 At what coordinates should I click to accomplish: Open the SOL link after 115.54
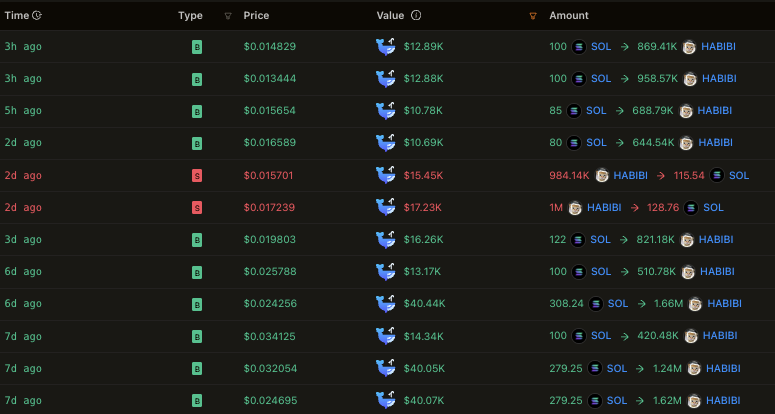click(739, 175)
